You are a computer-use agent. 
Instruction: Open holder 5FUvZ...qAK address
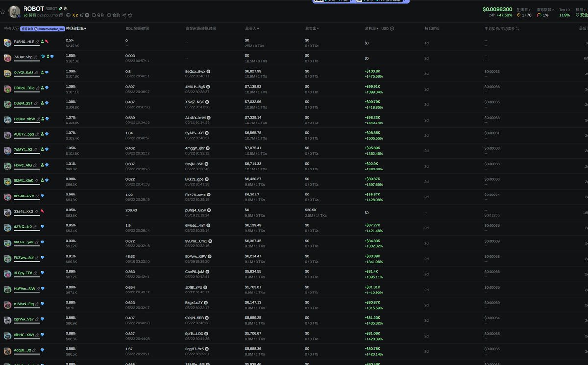point(24,243)
